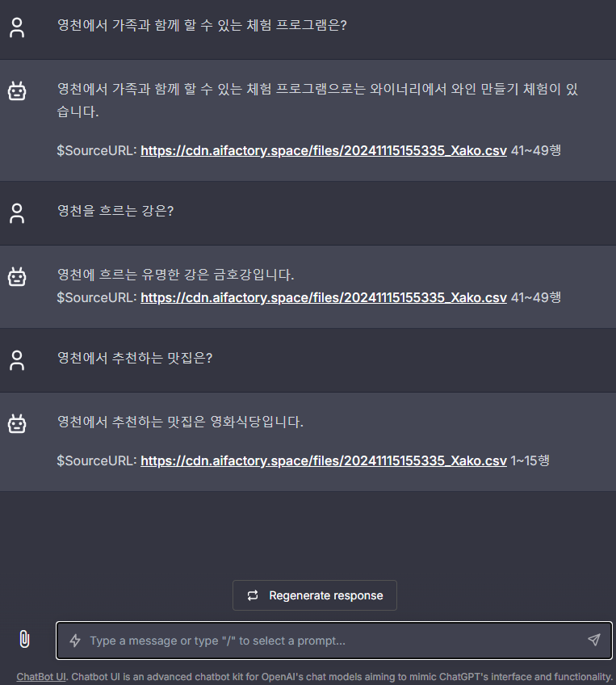The image size is (616, 685).
Task: Click the user avatar beside the river question
Action: [17, 213]
